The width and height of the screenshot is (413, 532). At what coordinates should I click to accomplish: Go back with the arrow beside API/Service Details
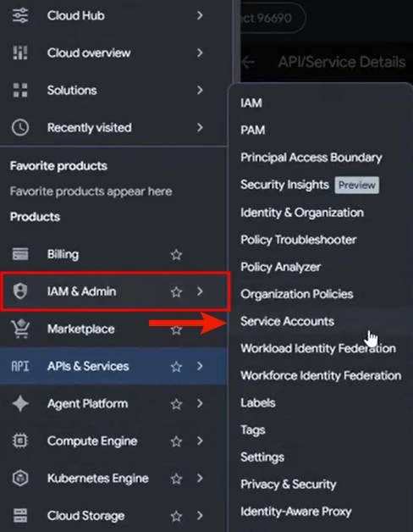(x=249, y=63)
